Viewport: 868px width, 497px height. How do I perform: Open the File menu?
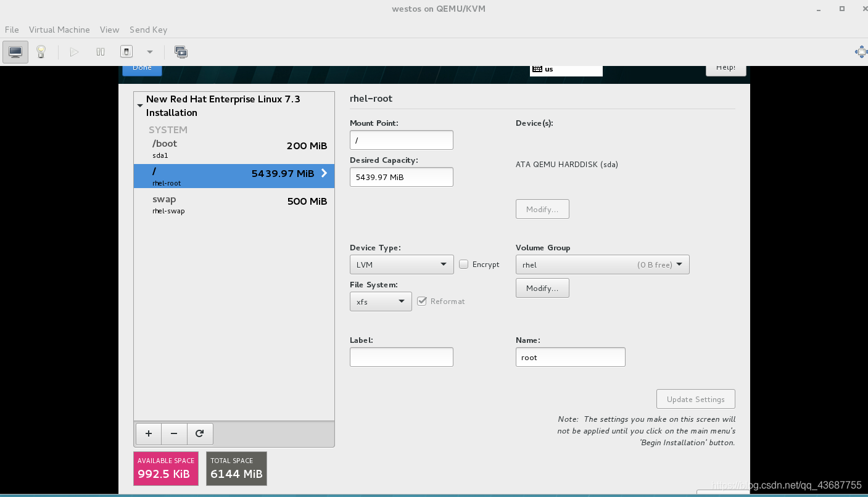(x=12, y=30)
